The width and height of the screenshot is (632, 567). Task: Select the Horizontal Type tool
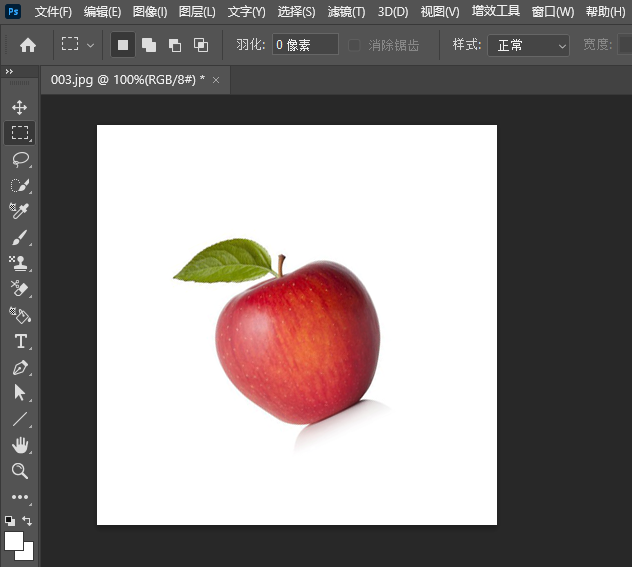click(x=19, y=341)
